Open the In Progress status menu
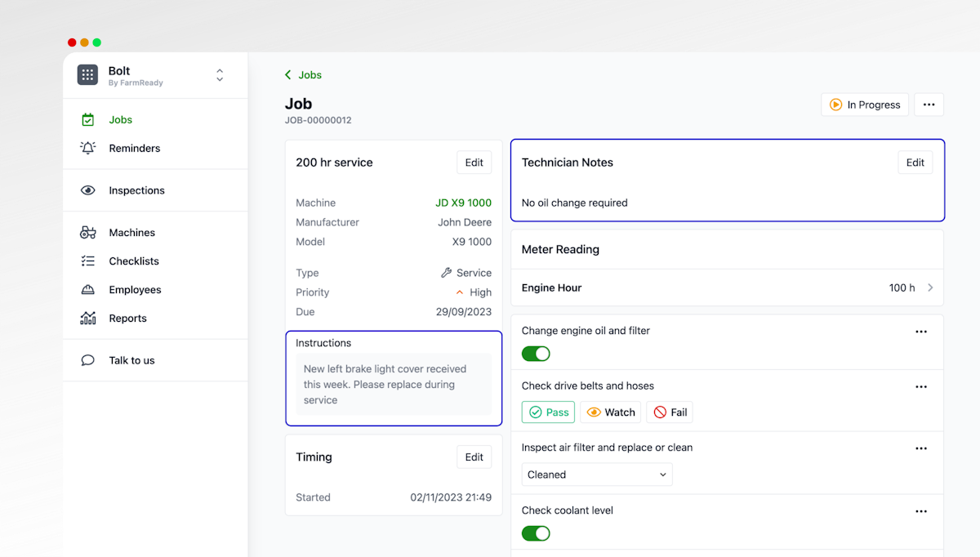 point(865,105)
